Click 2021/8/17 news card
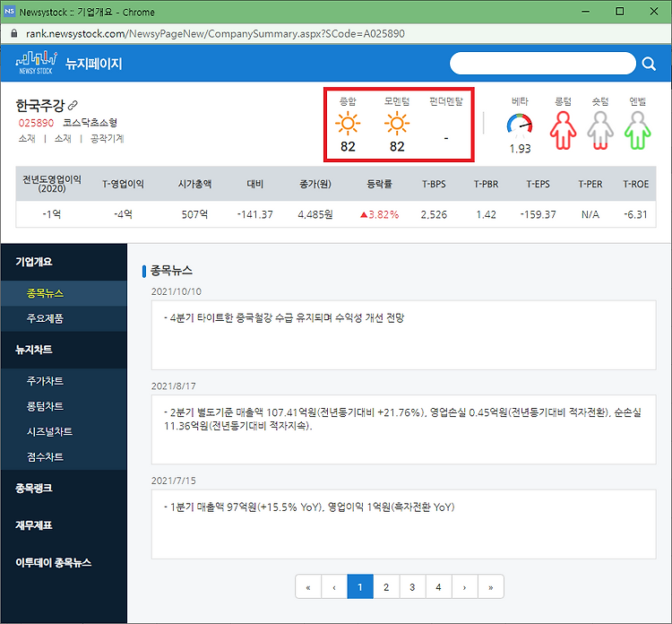Screen dimensions: 672x624 [404, 429]
